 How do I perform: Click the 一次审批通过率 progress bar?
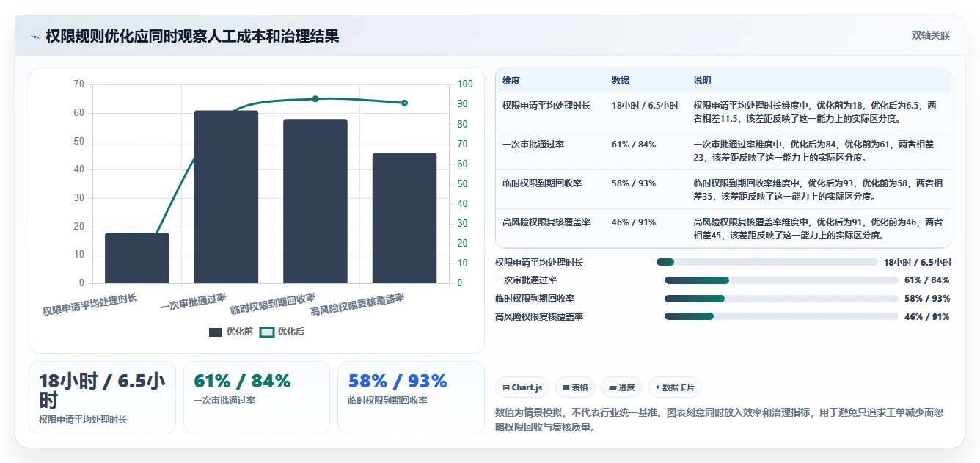[x=781, y=280]
